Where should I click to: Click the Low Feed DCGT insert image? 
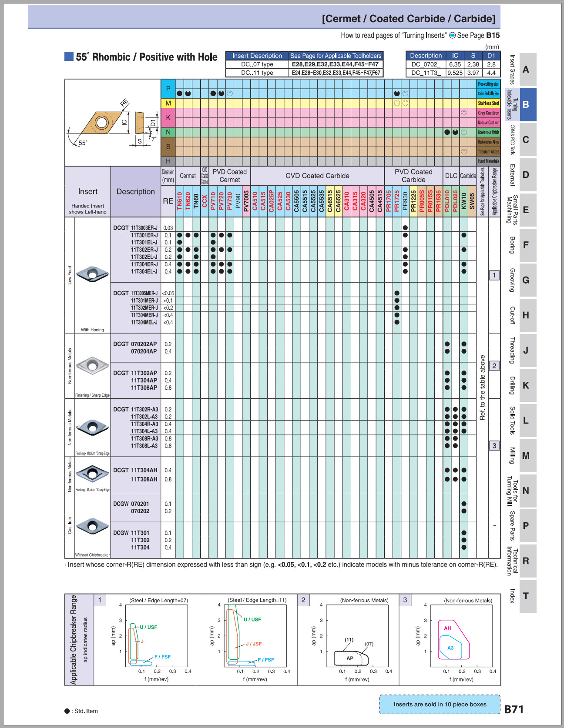92,274
